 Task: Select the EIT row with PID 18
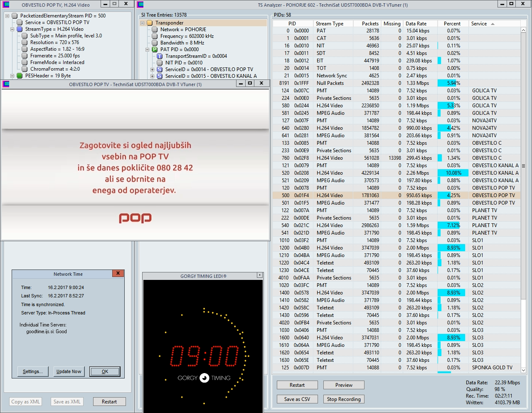point(397,61)
